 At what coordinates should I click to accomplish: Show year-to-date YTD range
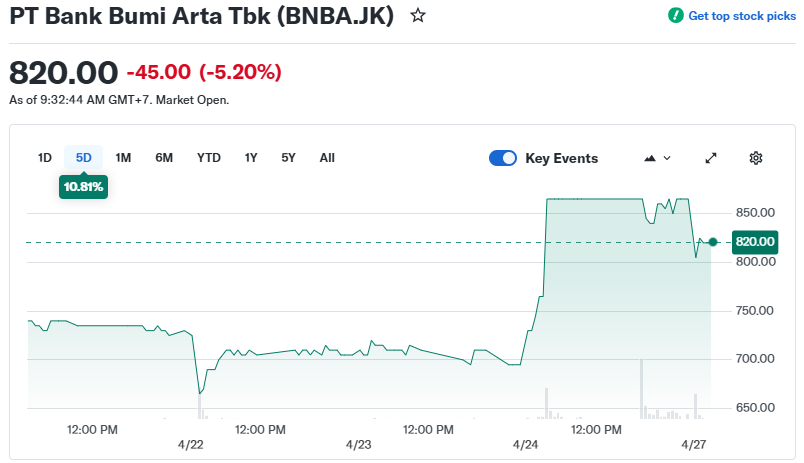click(x=209, y=158)
